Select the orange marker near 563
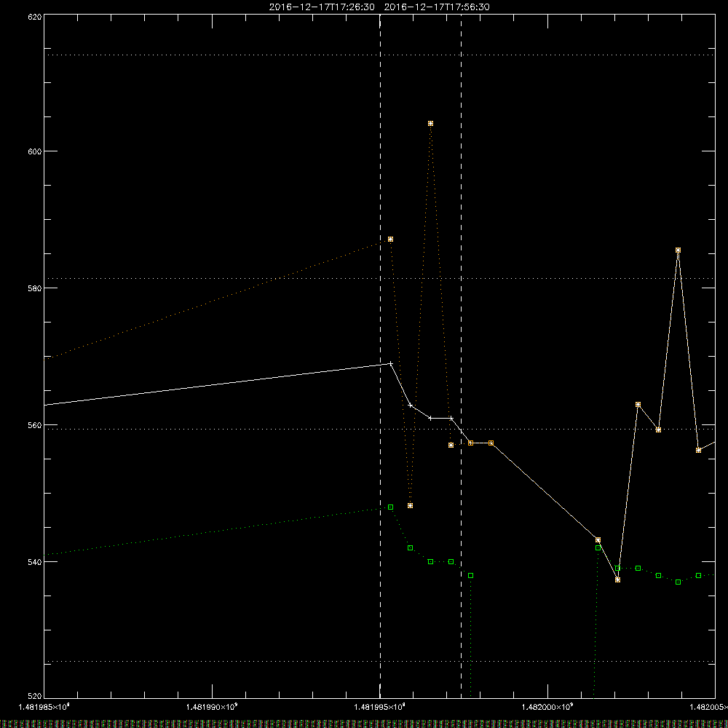The height and width of the screenshot is (728, 728). tap(638, 405)
